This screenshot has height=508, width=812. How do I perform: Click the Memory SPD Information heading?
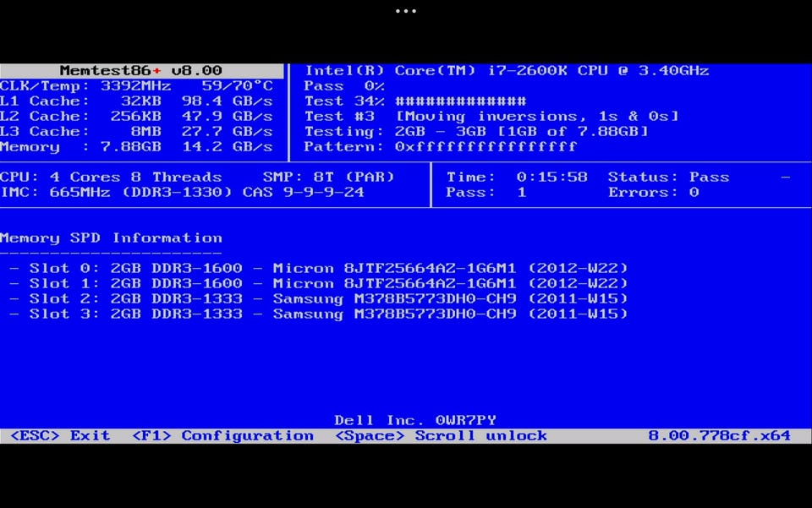(111, 238)
